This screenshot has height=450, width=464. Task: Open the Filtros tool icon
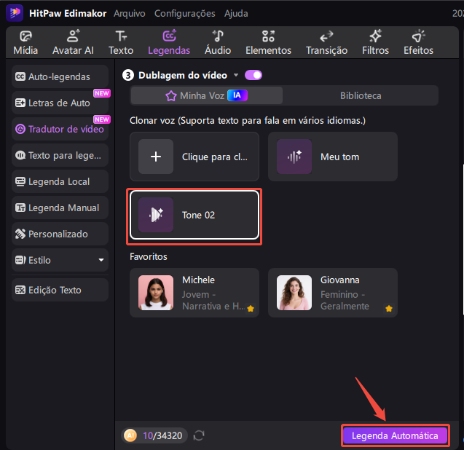point(375,36)
